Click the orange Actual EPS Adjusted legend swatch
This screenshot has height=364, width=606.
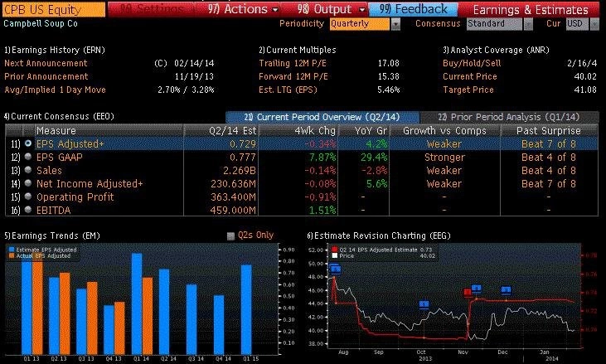pyautogui.click(x=12, y=256)
